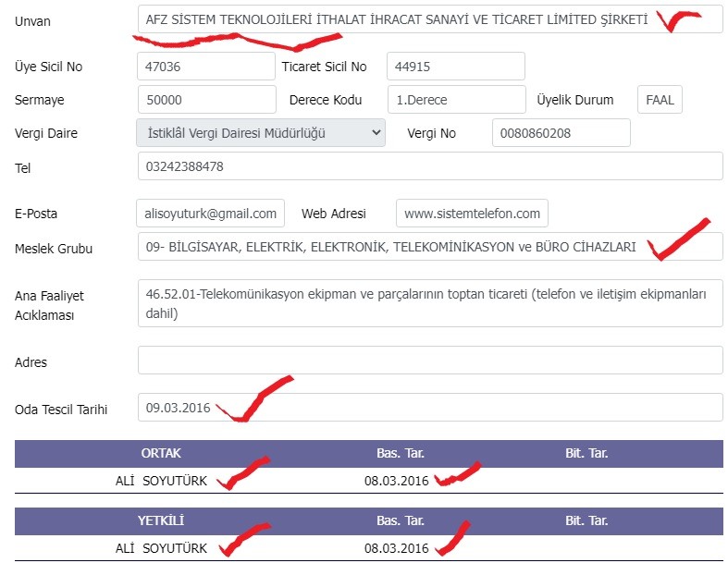Open the Vergi Daire dropdown
The height and width of the screenshot is (563, 728).
261,133
